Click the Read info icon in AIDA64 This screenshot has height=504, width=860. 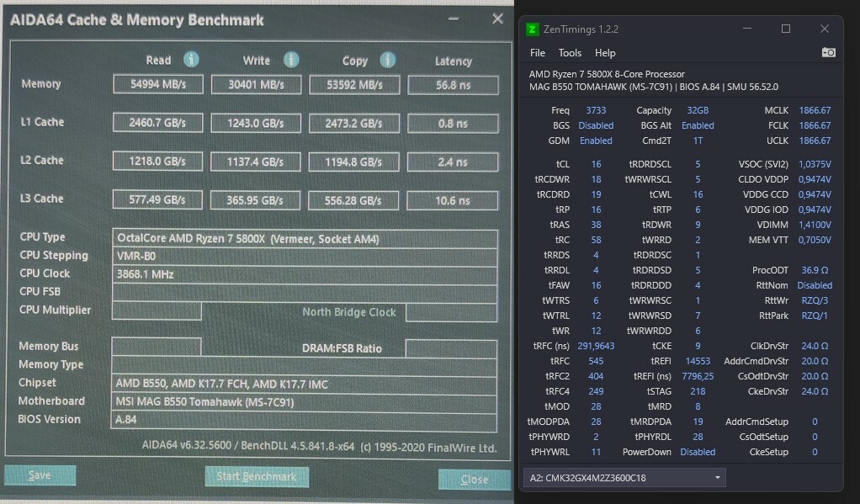[x=191, y=59]
